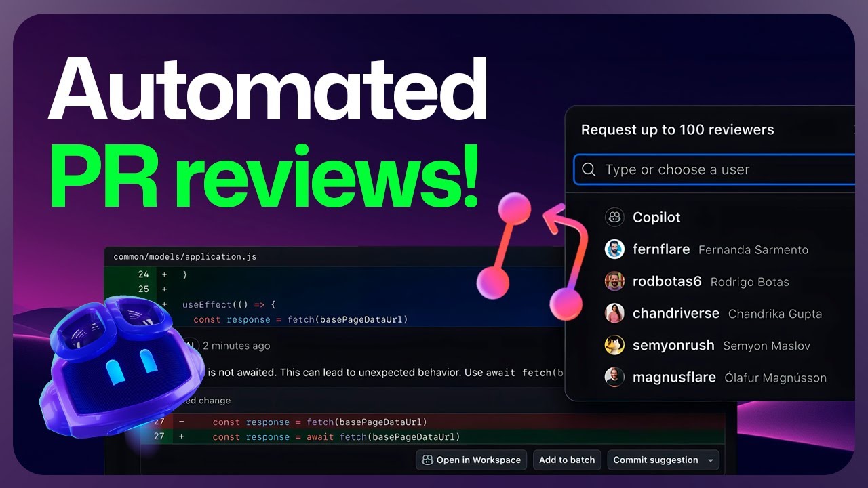The width and height of the screenshot is (868, 488).
Task: Click the chandriverse avatar
Action: 614,313
